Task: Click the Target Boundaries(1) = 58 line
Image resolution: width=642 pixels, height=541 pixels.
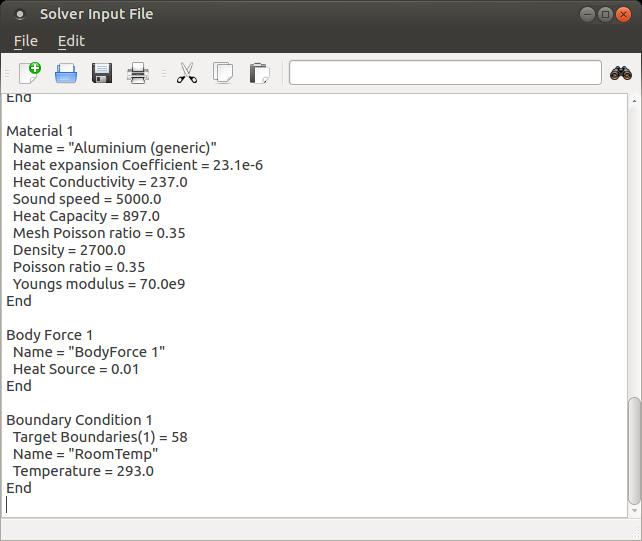Action: [100, 437]
